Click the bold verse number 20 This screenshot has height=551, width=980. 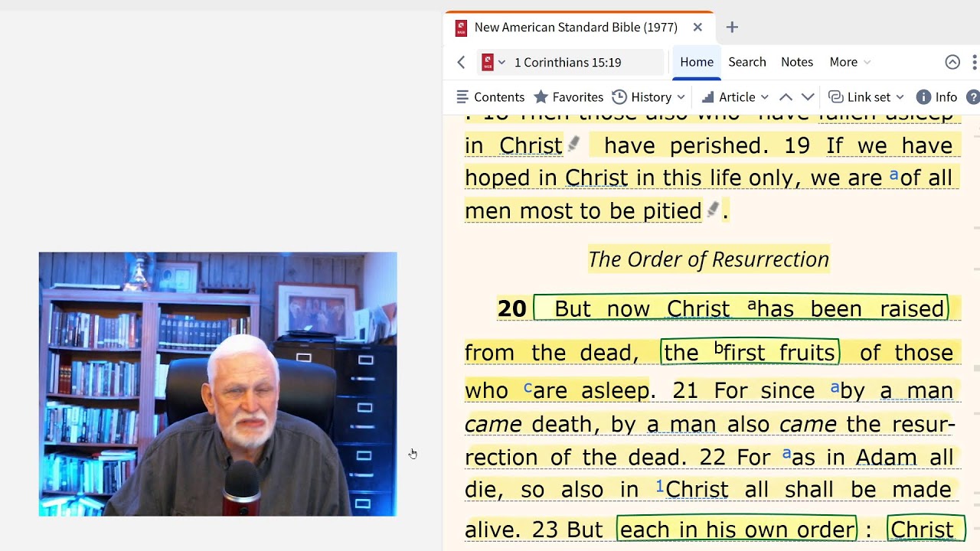click(x=512, y=308)
